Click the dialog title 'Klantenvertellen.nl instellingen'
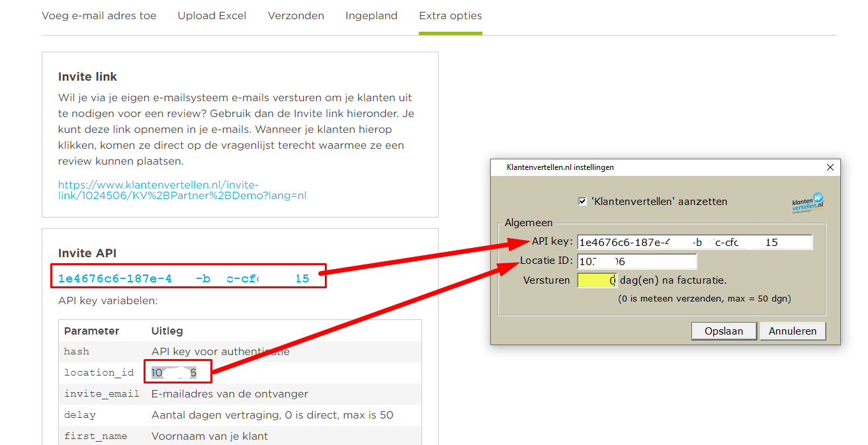The height and width of the screenshot is (445, 868). pyautogui.click(x=560, y=167)
